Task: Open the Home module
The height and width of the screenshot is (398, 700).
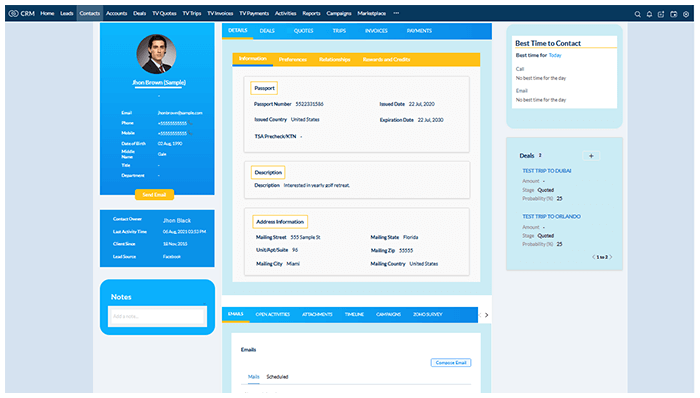Action: coord(47,13)
